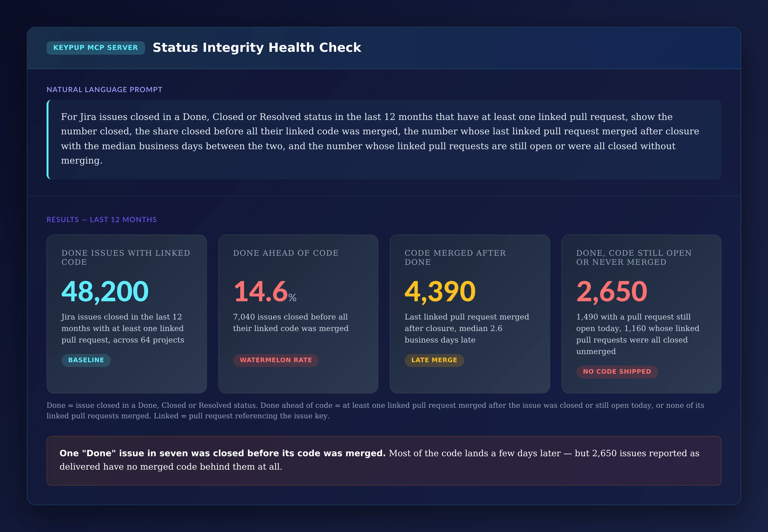Click the definitions footnote starting 'Done = issue closed'
This screenshot has width=768, height=532.
point(376,411)
